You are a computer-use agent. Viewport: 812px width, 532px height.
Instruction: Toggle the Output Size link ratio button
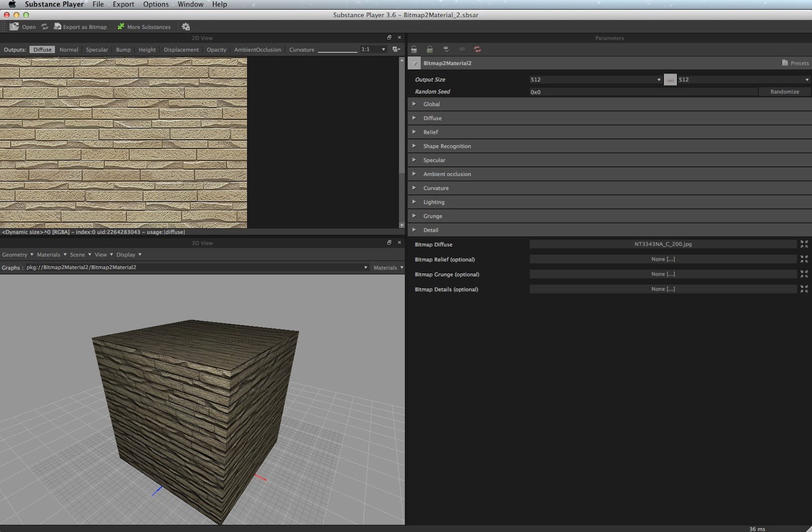(670, 80)
